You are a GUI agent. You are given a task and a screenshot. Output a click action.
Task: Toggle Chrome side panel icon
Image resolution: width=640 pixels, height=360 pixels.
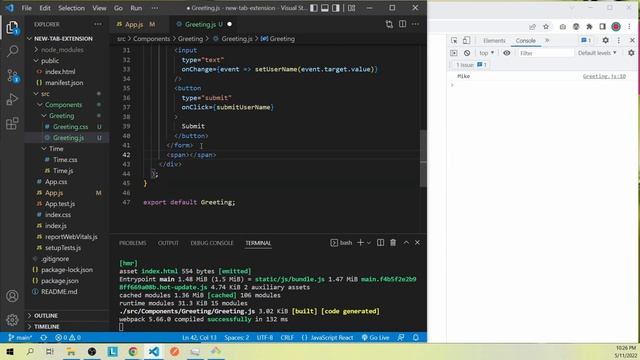[x=602, y=27]
